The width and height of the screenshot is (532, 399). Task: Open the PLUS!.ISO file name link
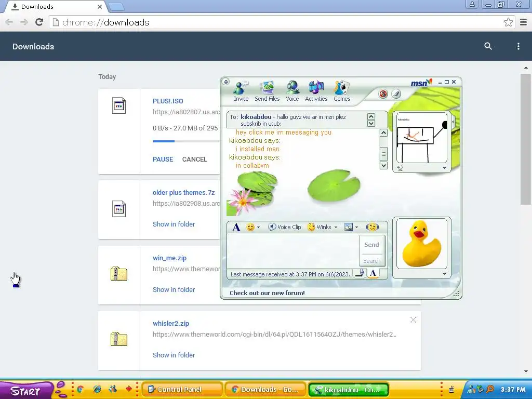[168, 101]
